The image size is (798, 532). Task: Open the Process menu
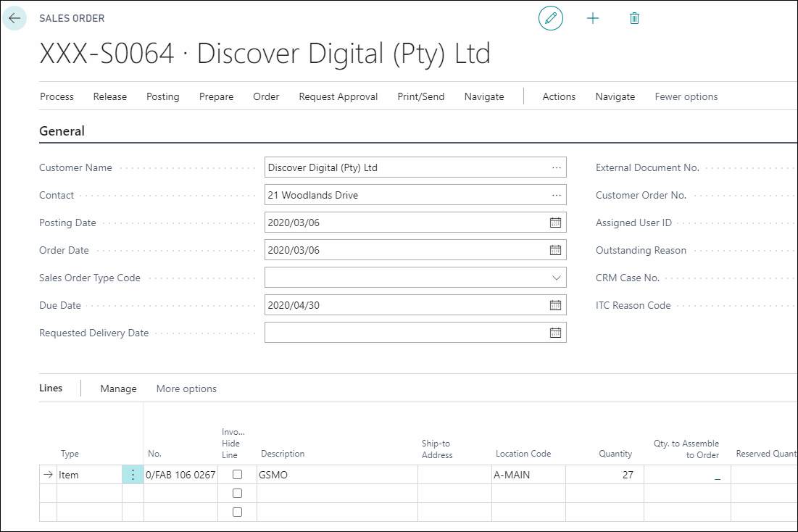click(x=57, y=96)
